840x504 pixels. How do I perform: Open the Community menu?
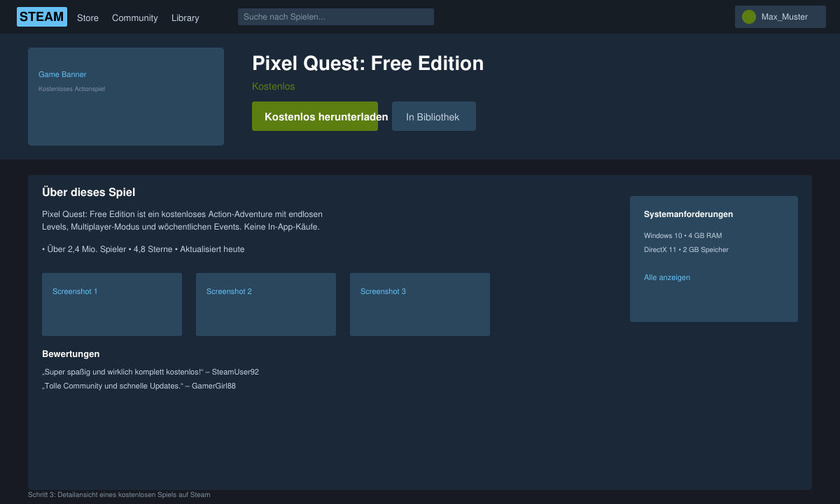click(x=135, y=17)
